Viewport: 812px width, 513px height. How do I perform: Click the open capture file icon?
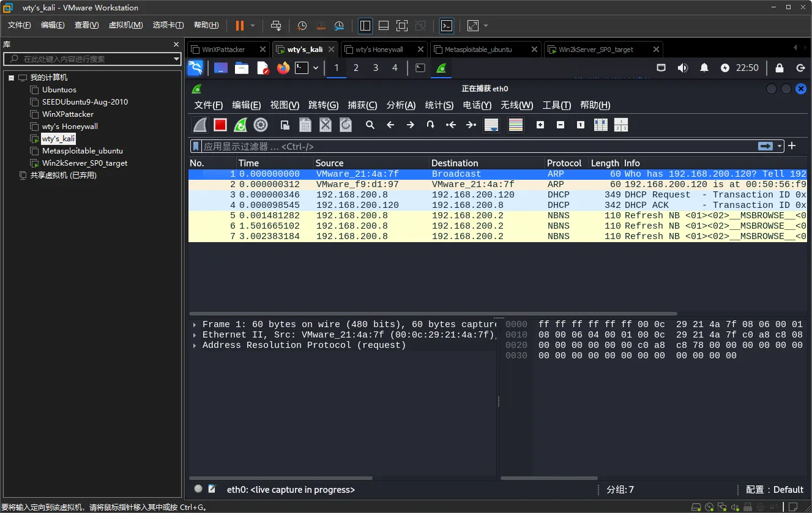point(285,125)
